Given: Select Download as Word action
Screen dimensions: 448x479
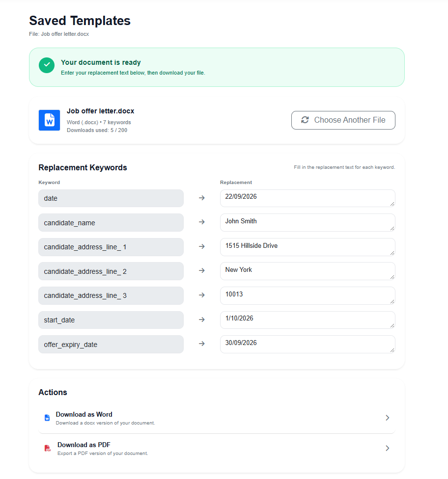Looking at the screenshot, I should point(217,418).
